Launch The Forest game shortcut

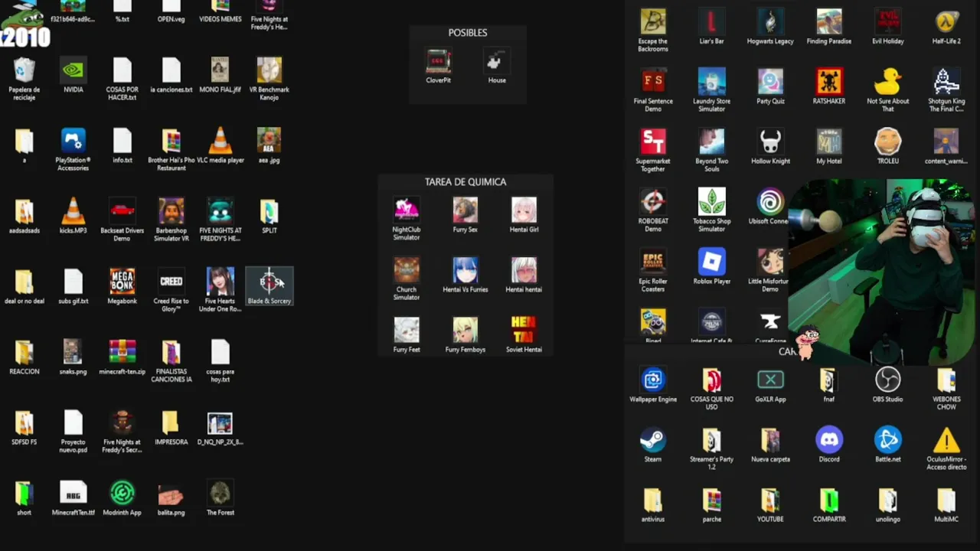220,493
